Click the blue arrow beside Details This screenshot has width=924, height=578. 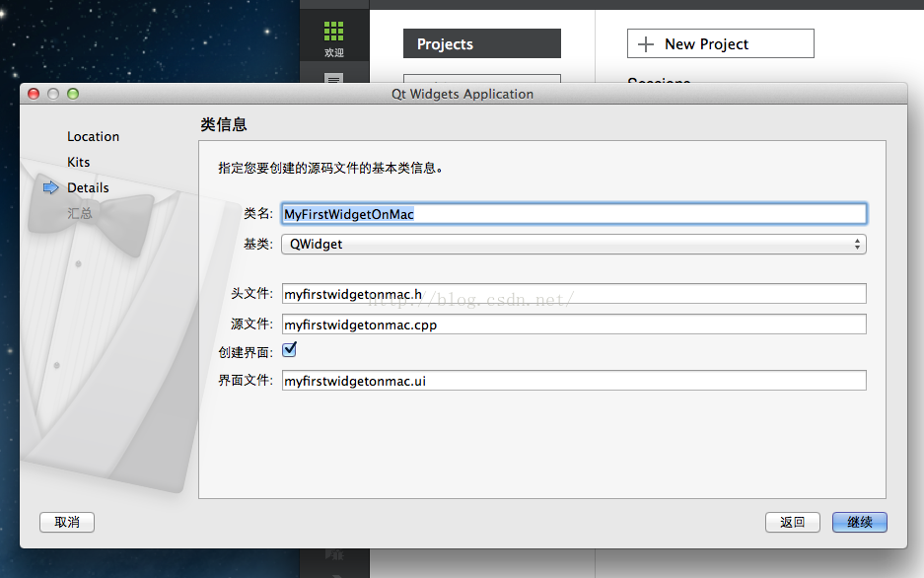(51, 187)
